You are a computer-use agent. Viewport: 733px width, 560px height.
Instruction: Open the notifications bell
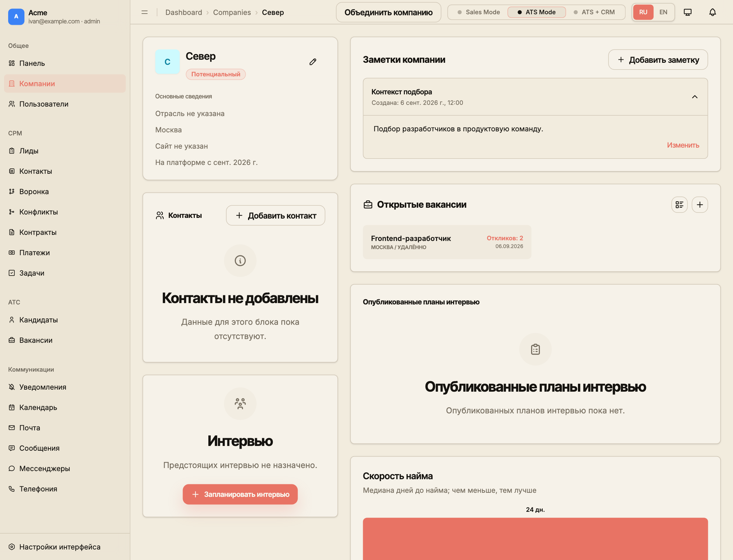(713, 12)
